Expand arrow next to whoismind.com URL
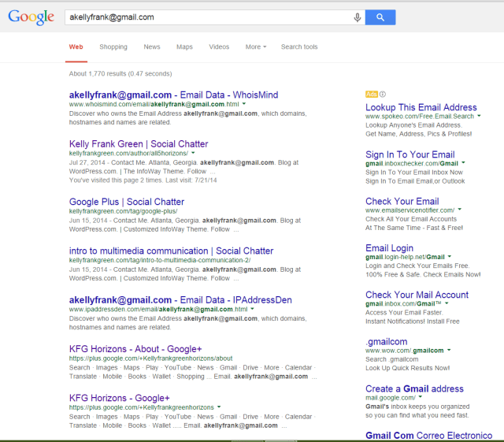504x442 pixels. pyautogui.click(x=244, y=104)
